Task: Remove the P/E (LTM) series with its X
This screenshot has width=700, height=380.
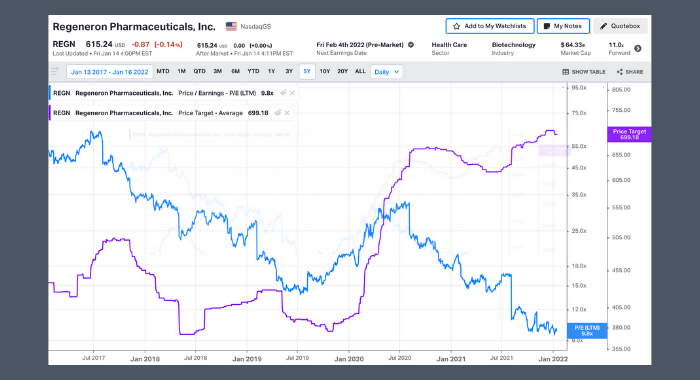Action: click(x=292, y=93)
